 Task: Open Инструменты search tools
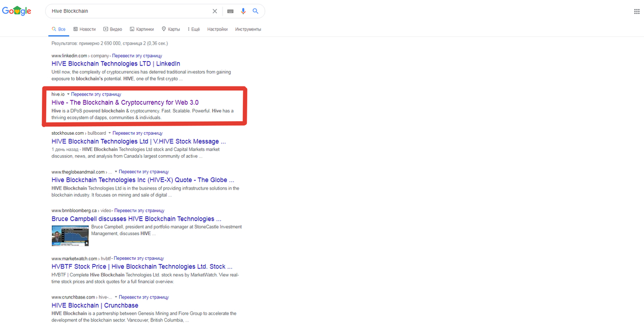[x=248, y=29]
